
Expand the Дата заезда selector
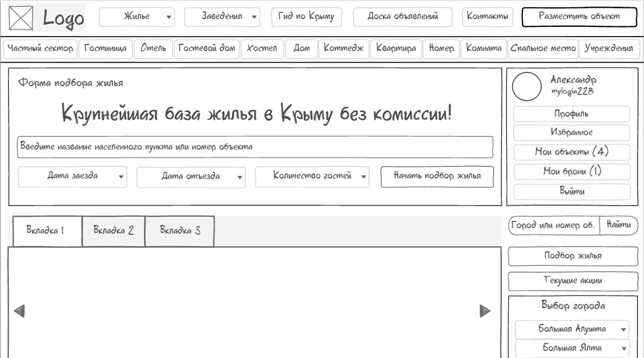pyautogui.click(x=72, y=177)
